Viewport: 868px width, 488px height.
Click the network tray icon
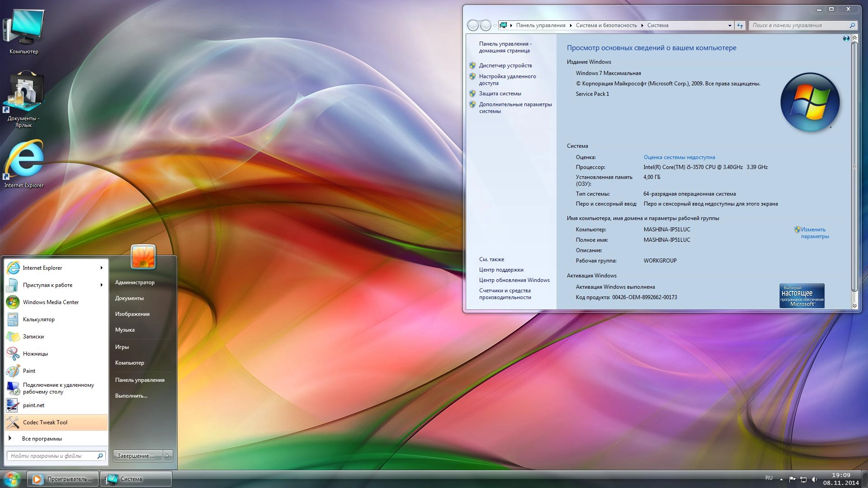[x=803, y=479]
